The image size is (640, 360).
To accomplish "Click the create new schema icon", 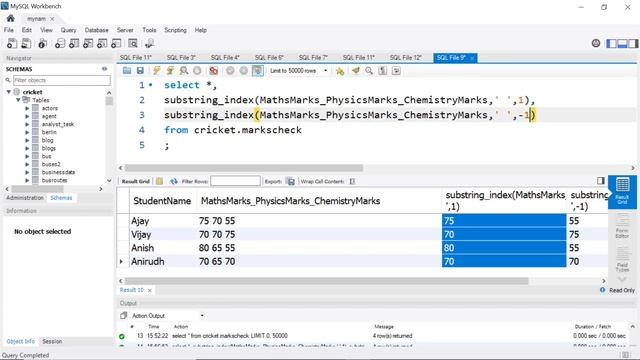I will pyautogui.click(x=60, y=43).
